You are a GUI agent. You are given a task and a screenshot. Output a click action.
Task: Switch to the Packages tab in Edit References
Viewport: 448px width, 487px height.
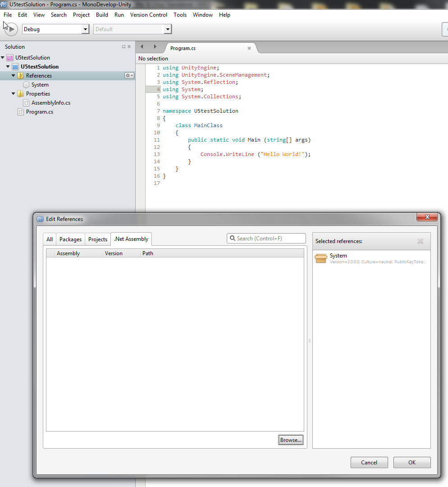click(x=70, y=239)
